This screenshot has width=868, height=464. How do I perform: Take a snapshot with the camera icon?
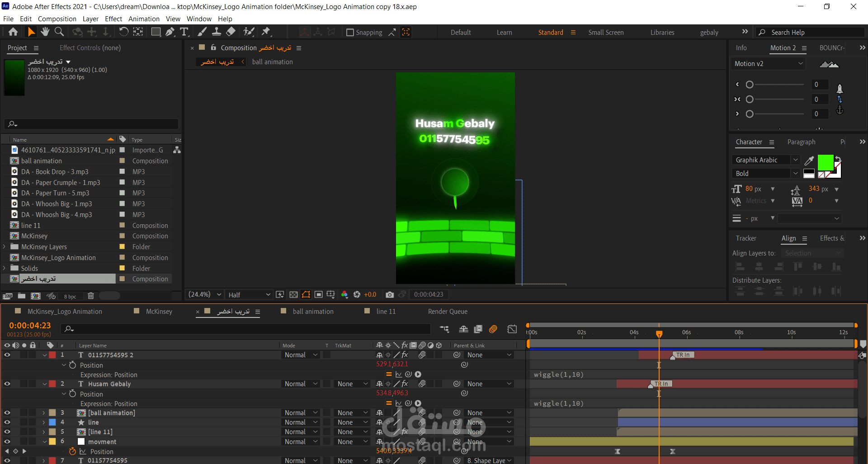(x=390, y=295)
